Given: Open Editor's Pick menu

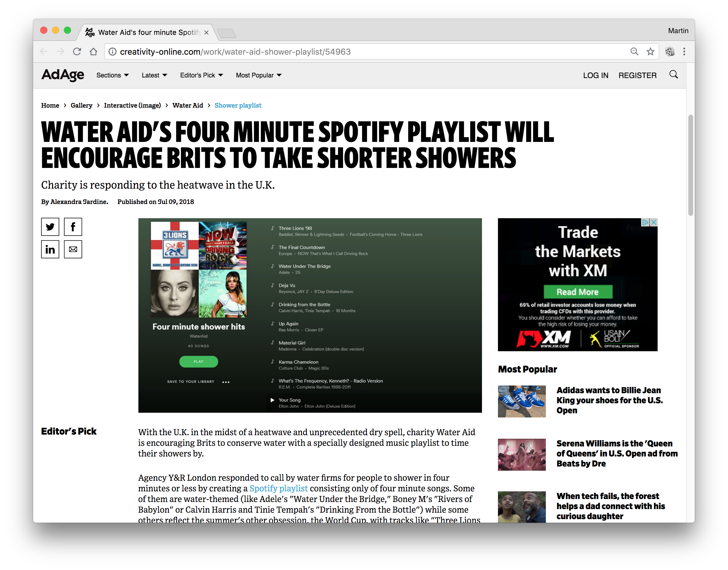Looking at the screenshot, I should click(201, 75).
